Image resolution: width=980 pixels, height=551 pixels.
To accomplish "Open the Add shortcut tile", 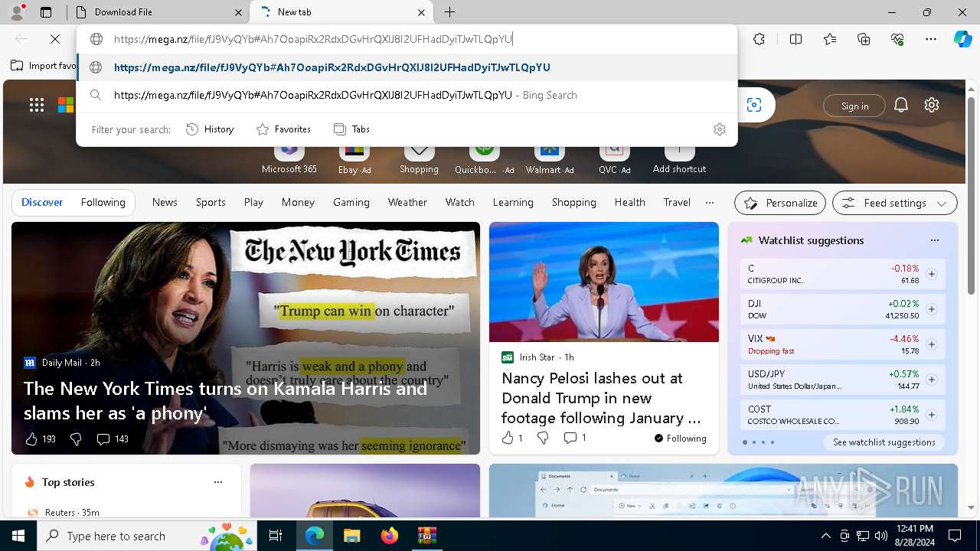I will pos(679,158).
